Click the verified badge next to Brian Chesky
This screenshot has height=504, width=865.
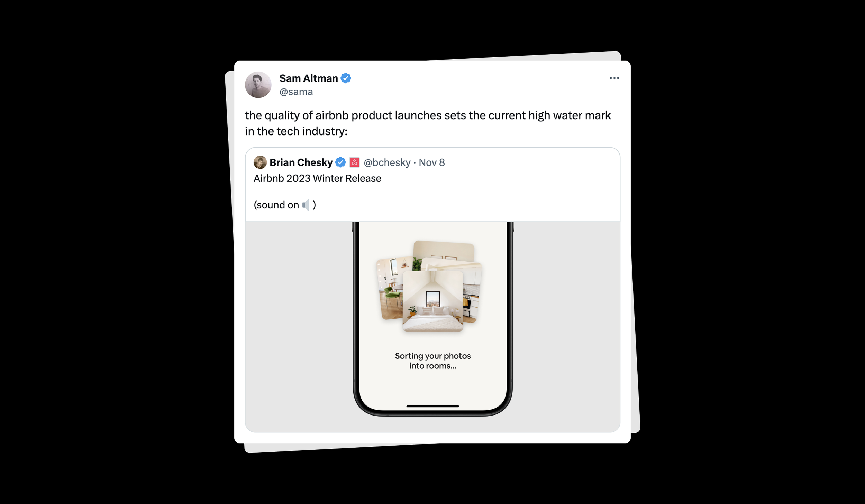[x=340, y=162]
